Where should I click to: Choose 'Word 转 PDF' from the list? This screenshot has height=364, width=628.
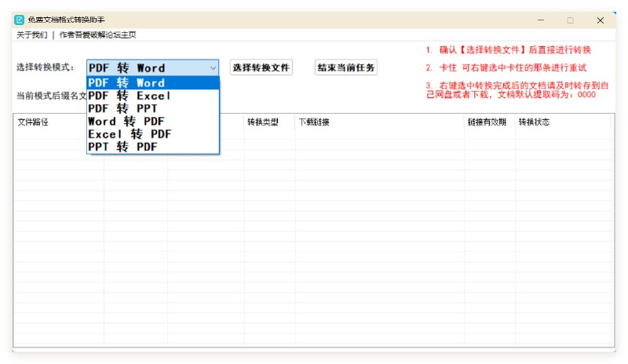[153, 122]
